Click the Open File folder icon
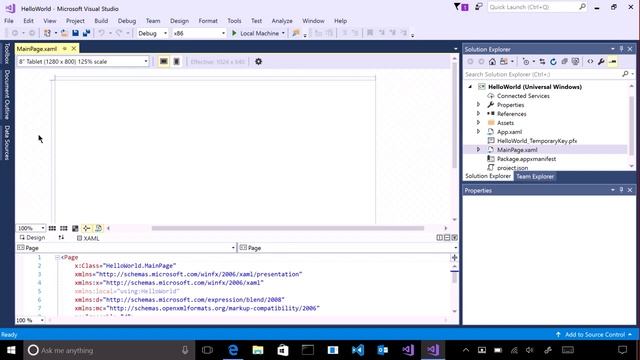The height and width of the screenshot is (360, 640). point(64,33)
